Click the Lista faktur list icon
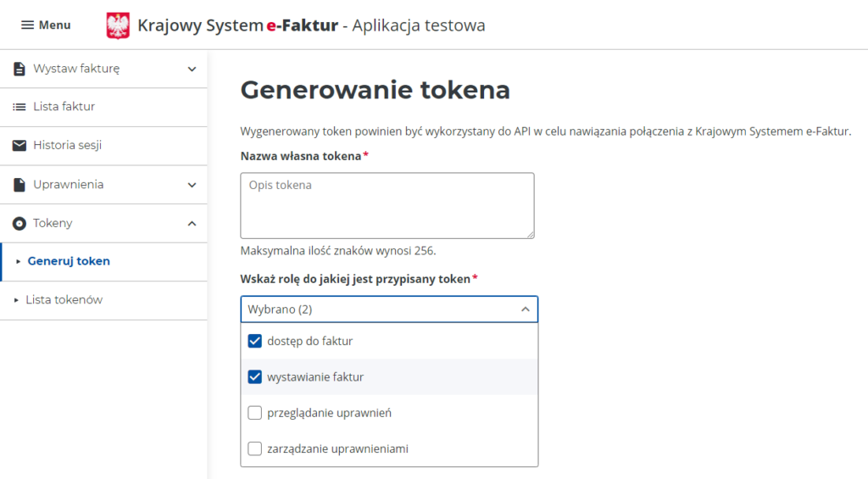The height and width of the screenshot is (479, 868). [x=19, y=107]
